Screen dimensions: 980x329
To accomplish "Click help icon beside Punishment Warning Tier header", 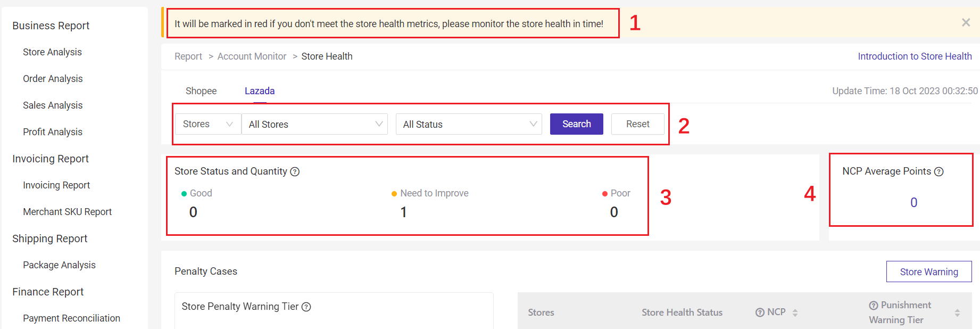I will point(874,305).
